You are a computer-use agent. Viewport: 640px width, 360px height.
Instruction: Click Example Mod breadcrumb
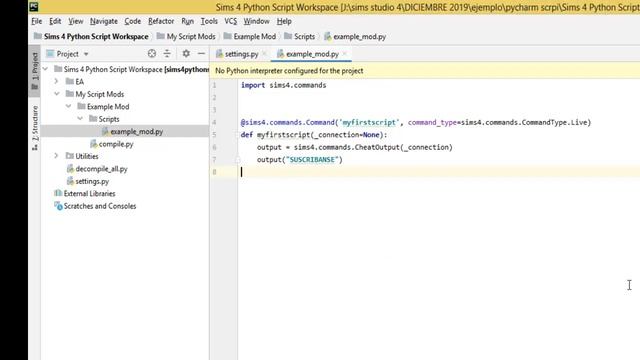click(250, 37)
